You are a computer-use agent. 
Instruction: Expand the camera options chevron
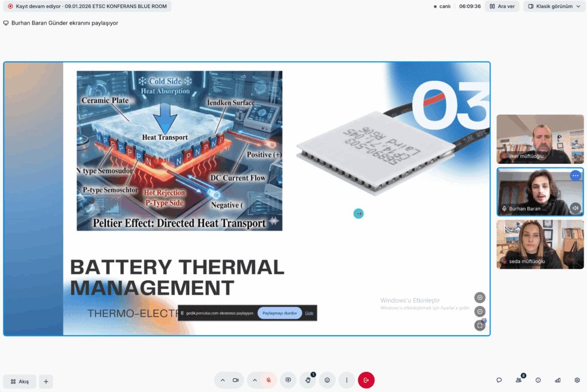coord(222,380)
